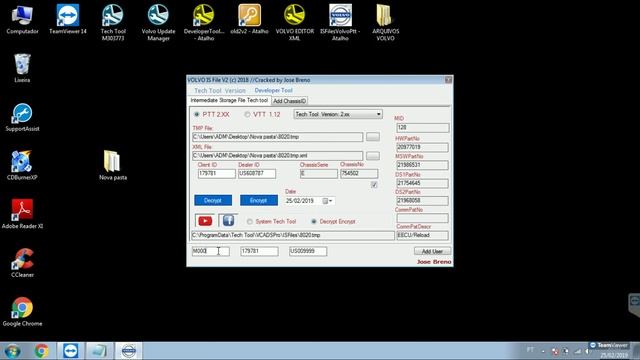The image size is (640, 360).
Task: Click the MID field
Action: pos(422,128)
